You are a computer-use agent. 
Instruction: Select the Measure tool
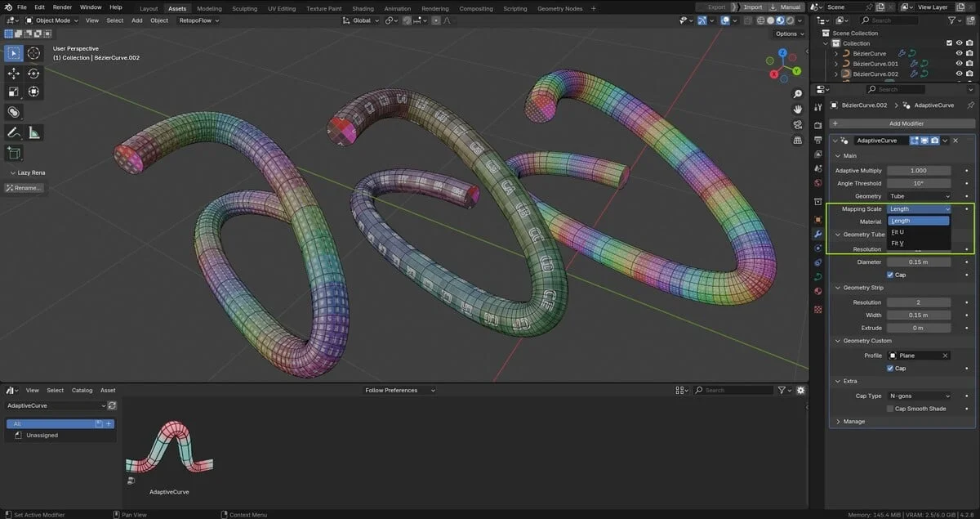tap(33, 132)
